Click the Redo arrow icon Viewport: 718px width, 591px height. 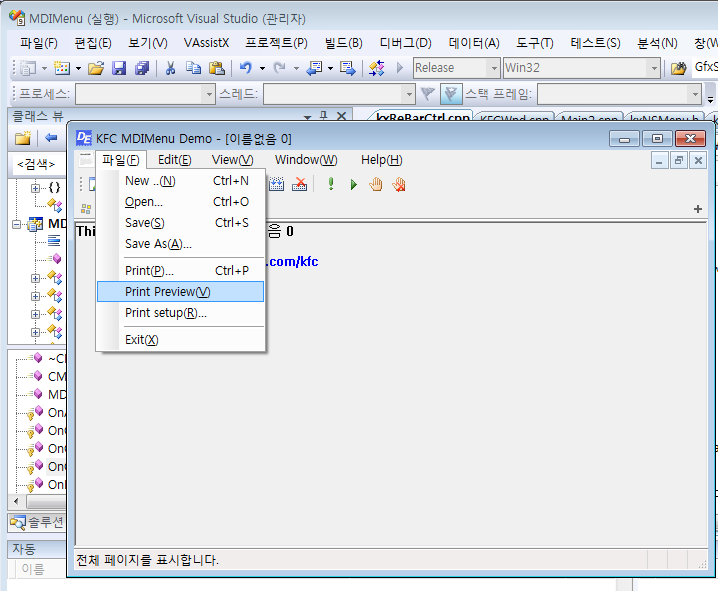pos(279,68)
